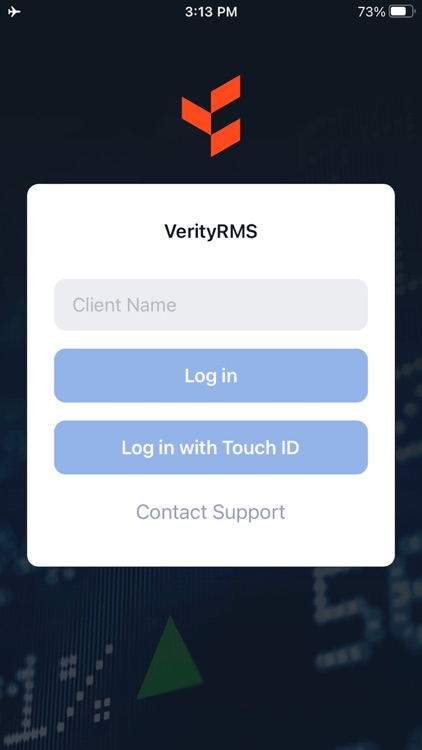Choose Log in with Touch ID
Viewport: 422px width, 750px height.
coord(211,447)
